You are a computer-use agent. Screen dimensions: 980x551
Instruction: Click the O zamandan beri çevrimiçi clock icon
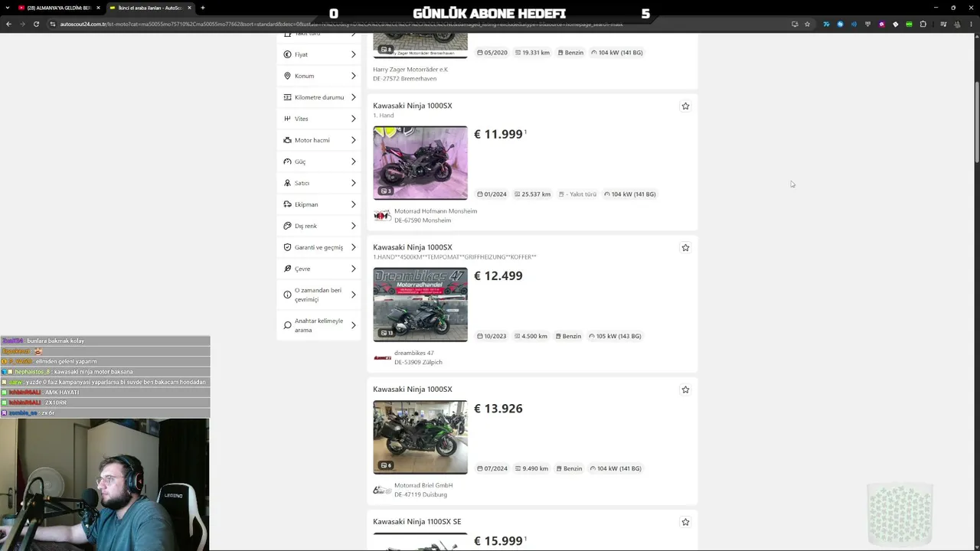287,295
